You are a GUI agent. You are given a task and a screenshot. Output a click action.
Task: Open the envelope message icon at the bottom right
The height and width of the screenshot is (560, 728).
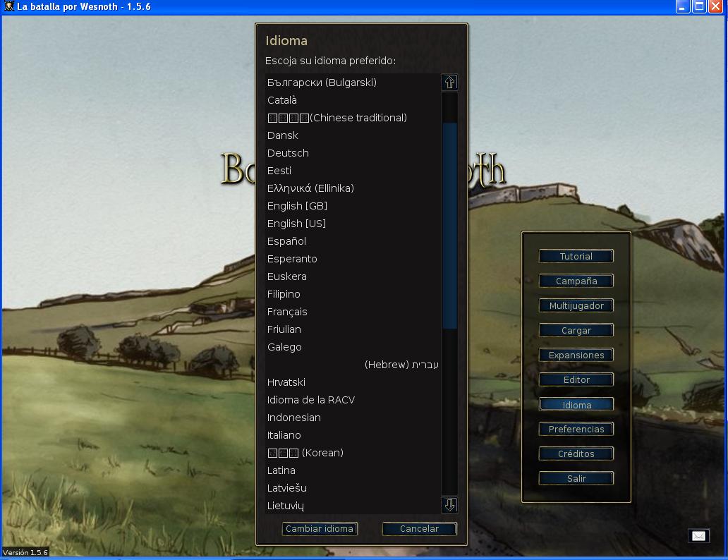click(x=698, y=536)
